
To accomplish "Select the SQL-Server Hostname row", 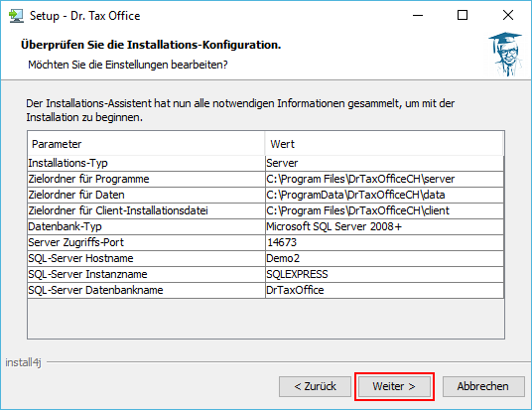I will [266, 258].
